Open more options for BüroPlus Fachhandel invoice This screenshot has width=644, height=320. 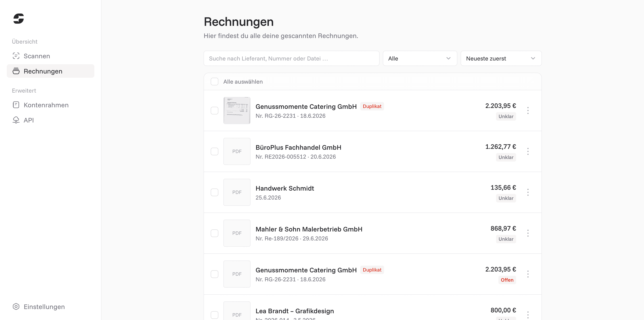pyautogui.click(x=528, y=151)
